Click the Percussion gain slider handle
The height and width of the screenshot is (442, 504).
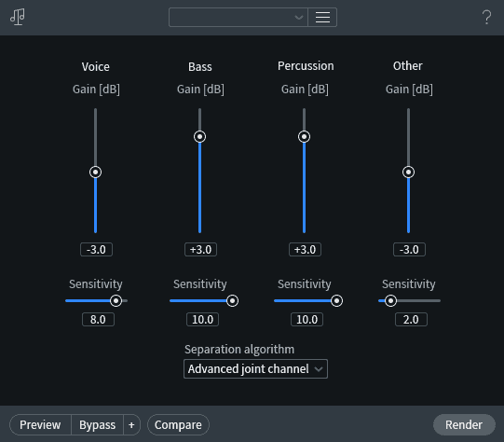(x=304, y=137)
